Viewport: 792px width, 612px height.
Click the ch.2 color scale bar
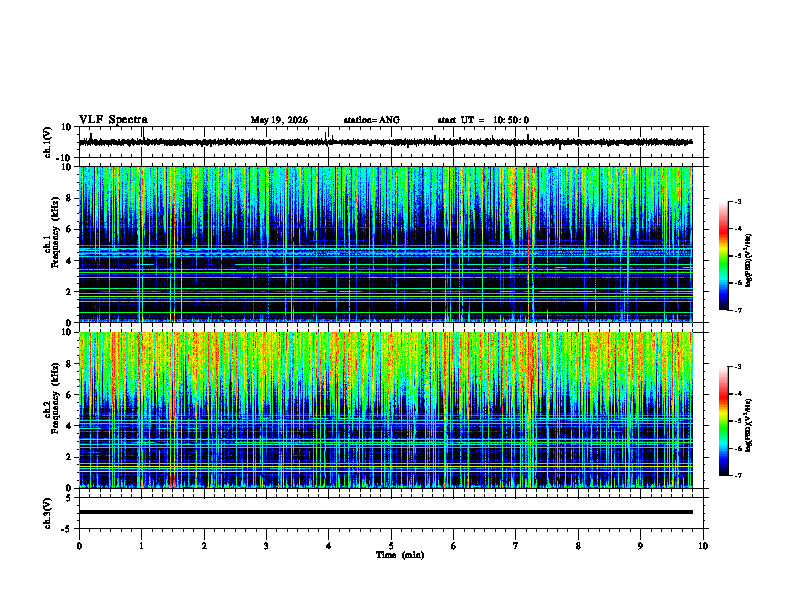[x=724, y=421]
